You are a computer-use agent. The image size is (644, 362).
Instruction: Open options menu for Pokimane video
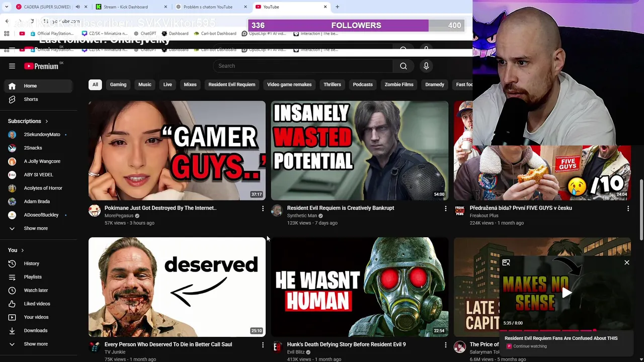coord(263,208)
